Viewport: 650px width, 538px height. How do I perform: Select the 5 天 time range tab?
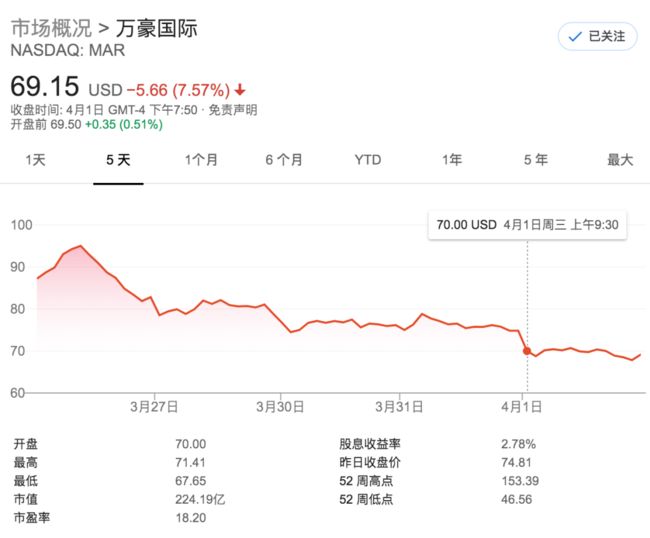118,160
